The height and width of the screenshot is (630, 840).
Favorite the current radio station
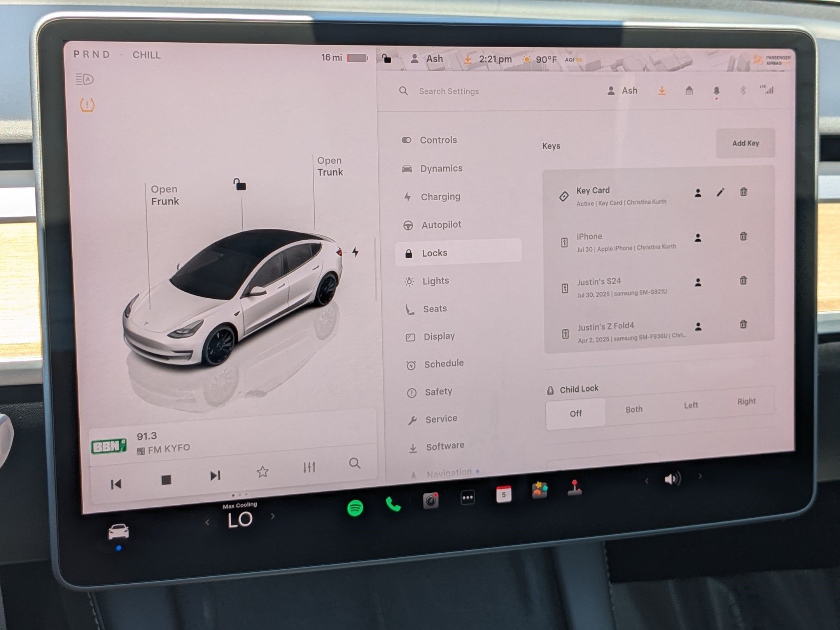263,472
